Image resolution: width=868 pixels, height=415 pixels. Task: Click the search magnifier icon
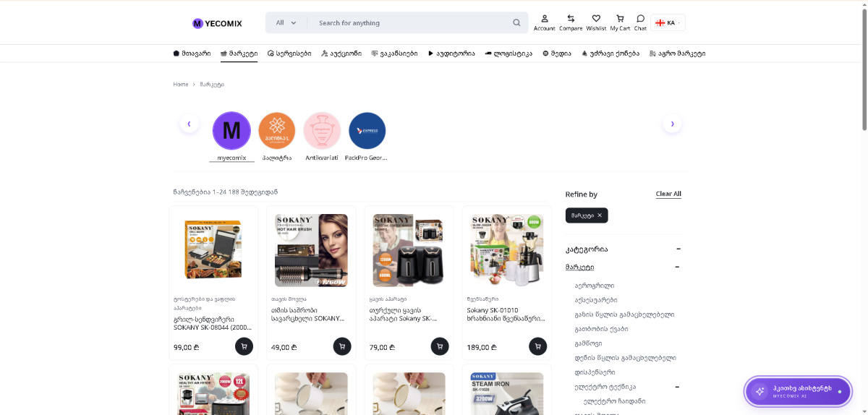pyautogui.click(x=516, y=22)
